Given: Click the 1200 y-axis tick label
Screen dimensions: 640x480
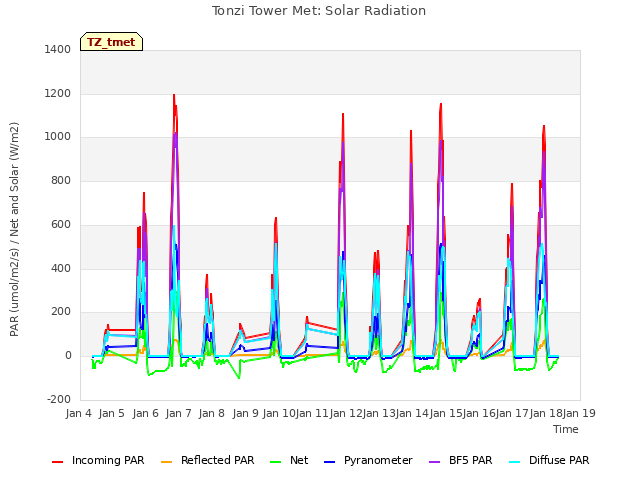Looking at the screenshot, I should [x=58, y=93].
